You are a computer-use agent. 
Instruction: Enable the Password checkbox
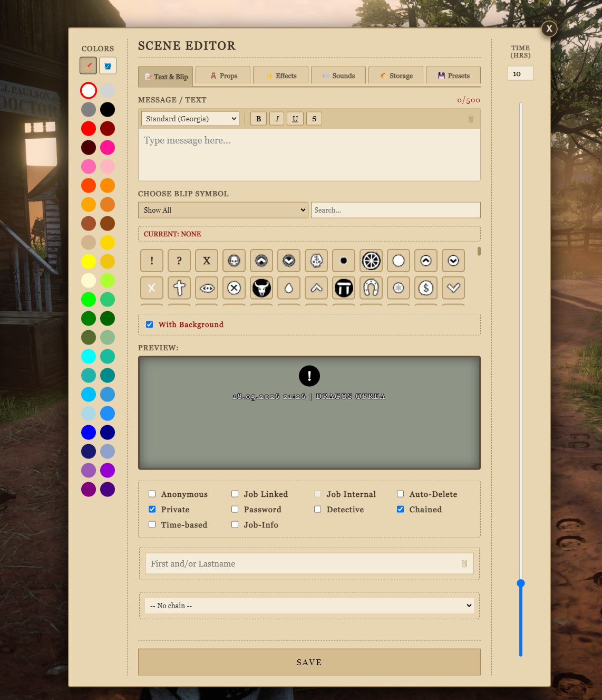pos(235,510)
